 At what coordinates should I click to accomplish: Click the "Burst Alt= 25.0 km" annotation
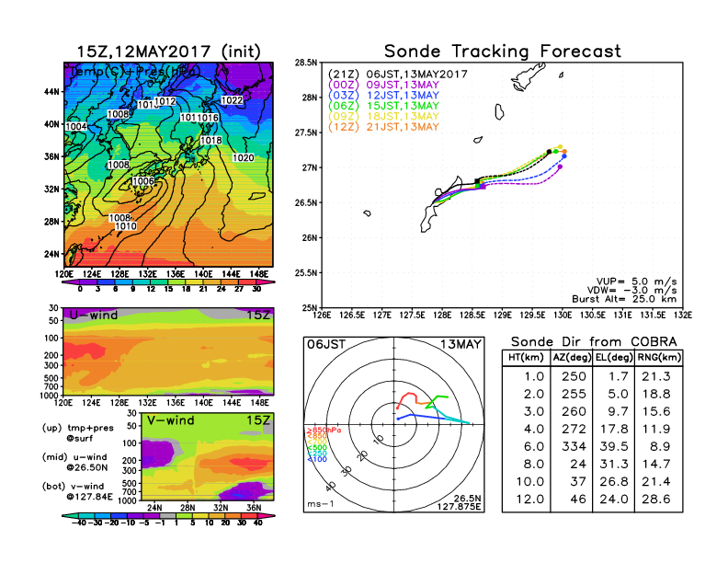(x=624, y=299)
